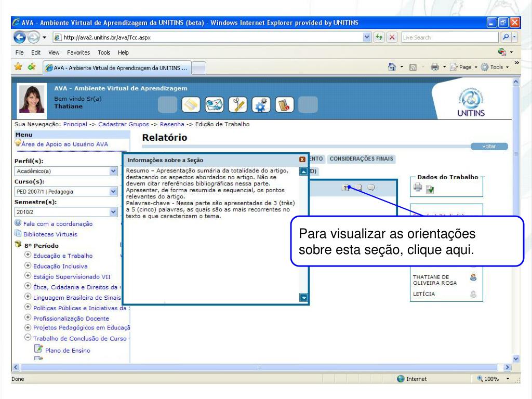The height and width of the screenshot is (399, 532).
Task: Click the Refresh button beside address bar
Action: [379, 37]
